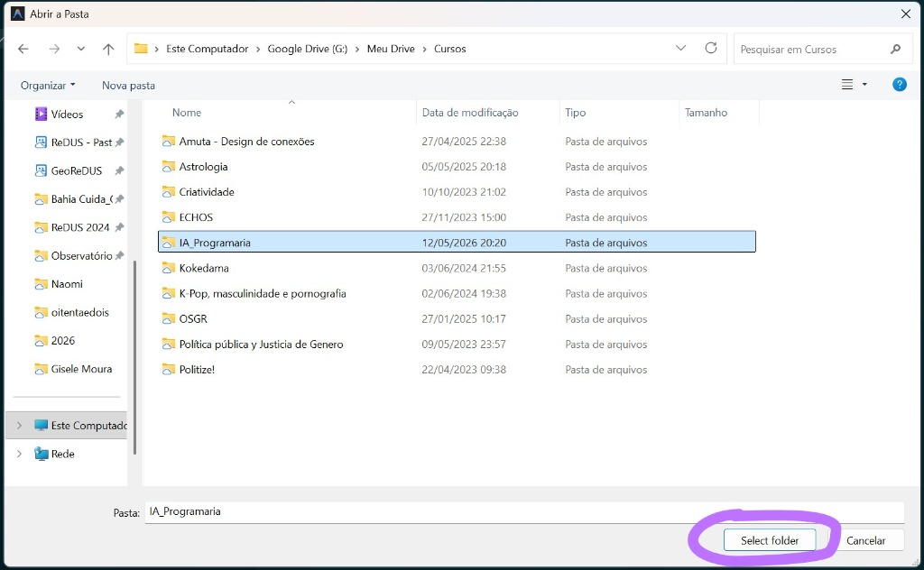Image resolution: width=924 pixels, height=570 pixels.
Task: Open ReDUS - Past pinned folder
Action: [73, 142]
